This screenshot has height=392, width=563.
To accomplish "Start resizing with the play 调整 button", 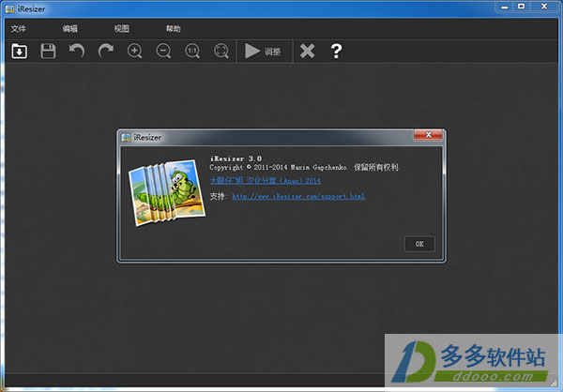I will click(x=263, y=52).
